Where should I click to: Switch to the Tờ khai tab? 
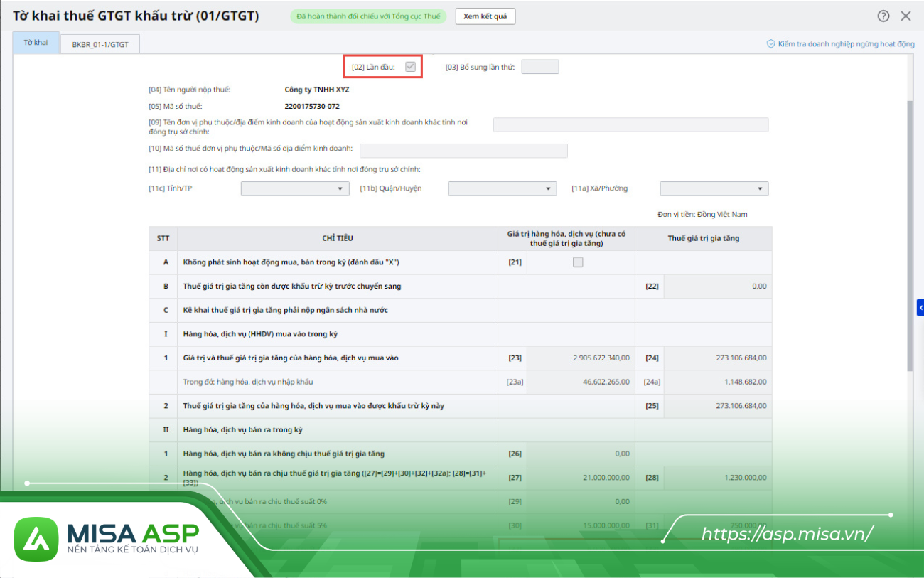[x=36, y=43]
